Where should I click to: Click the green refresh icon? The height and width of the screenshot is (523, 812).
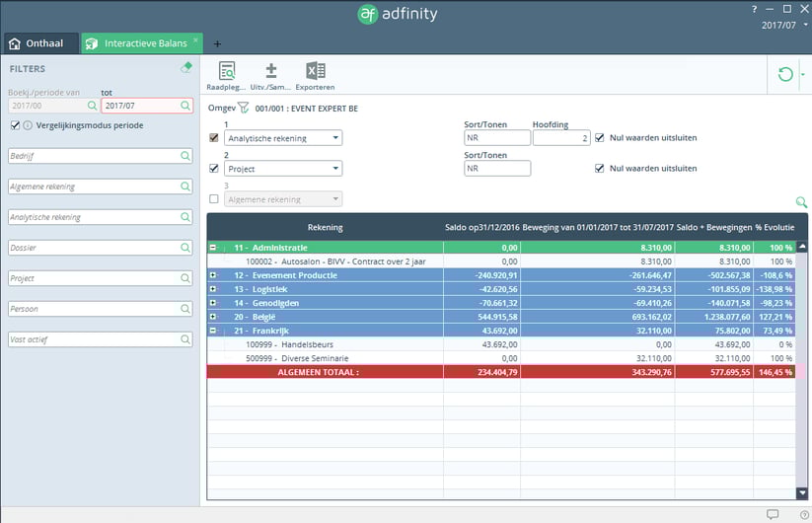coord(785,75)
